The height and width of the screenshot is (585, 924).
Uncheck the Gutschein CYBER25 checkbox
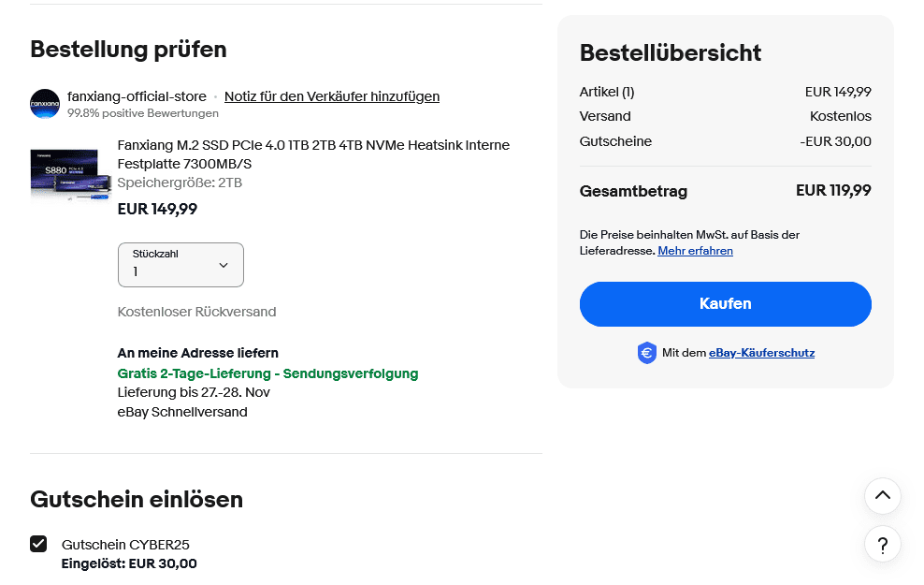[x=38, y=544]
